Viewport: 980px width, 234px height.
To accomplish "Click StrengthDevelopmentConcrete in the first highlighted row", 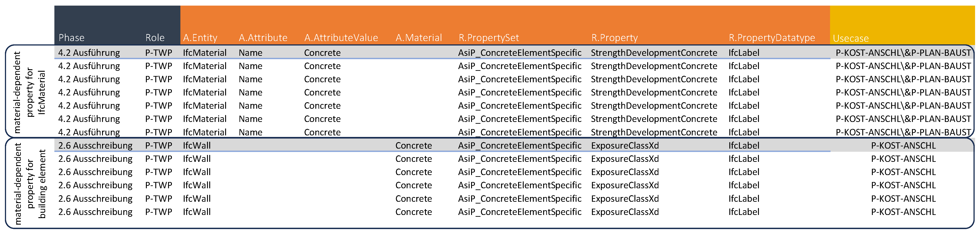I will (654, 53).
